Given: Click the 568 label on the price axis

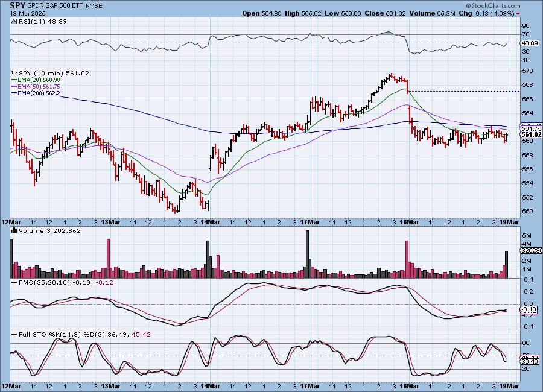Looking at the screenshot, I should click(527, 85).
